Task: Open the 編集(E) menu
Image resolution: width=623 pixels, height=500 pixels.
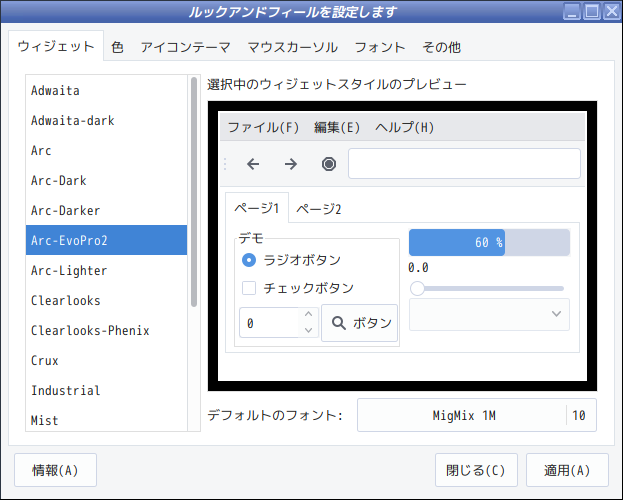Action: 337,128
